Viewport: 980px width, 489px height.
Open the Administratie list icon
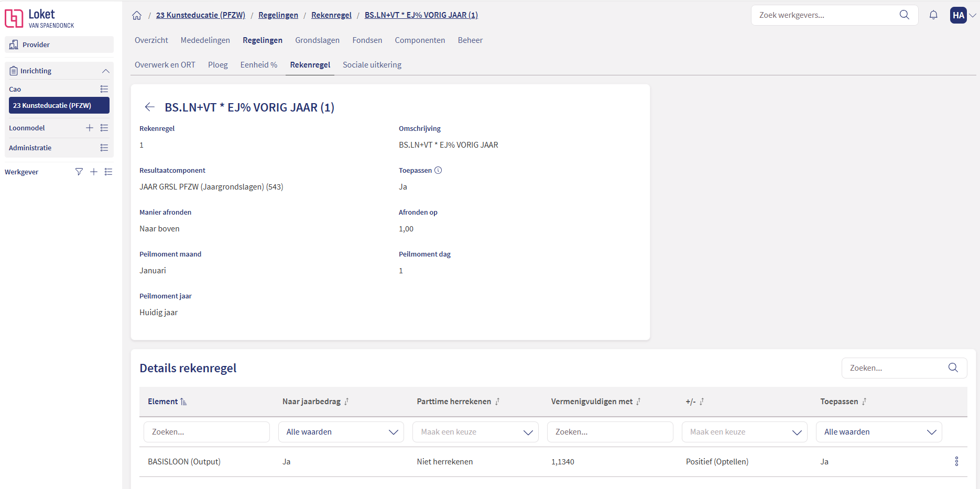pyautogui.click(x=104, y=148)
